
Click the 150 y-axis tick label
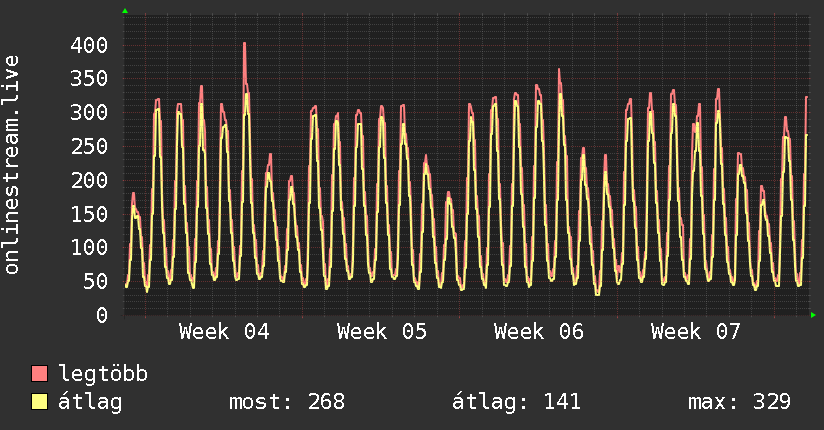pyautogui.click(x=89, y=214)
